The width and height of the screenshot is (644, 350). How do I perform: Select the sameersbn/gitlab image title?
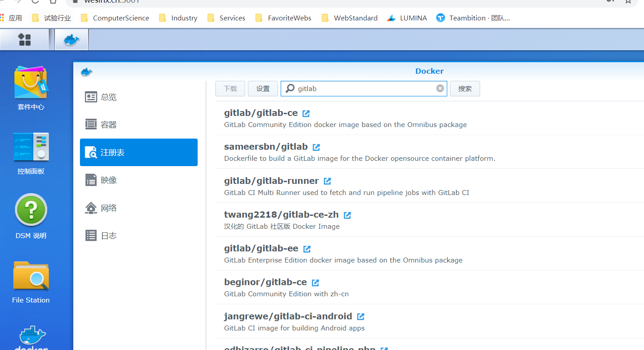266,147
